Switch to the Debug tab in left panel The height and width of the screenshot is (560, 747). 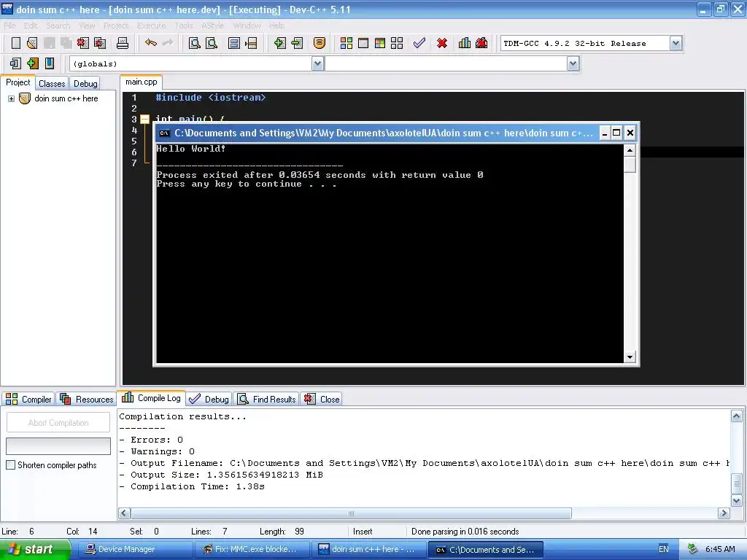coord(85,83)
